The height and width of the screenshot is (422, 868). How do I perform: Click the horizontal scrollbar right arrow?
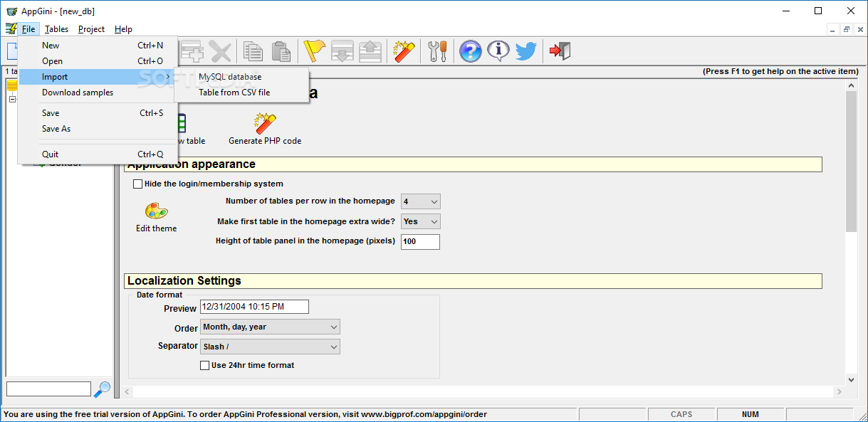tap(840, 391)
